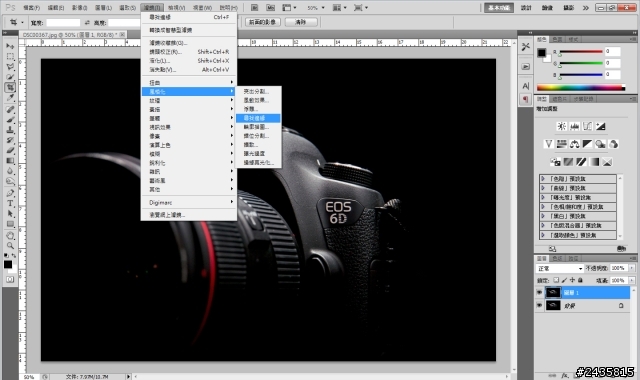Select the History Brush tool
Viewport: 640px width, 380px height.
click(x=10, y=140)
